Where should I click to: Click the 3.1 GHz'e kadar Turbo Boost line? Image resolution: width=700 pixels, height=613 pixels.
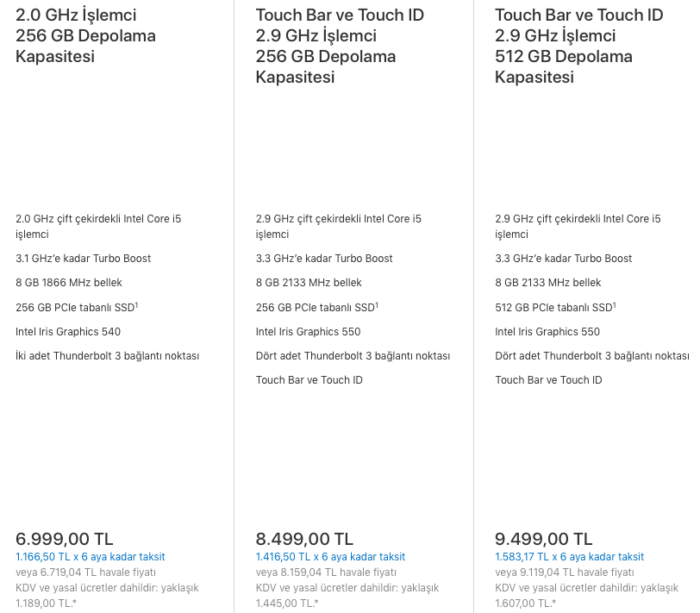(x=83, y=259)
